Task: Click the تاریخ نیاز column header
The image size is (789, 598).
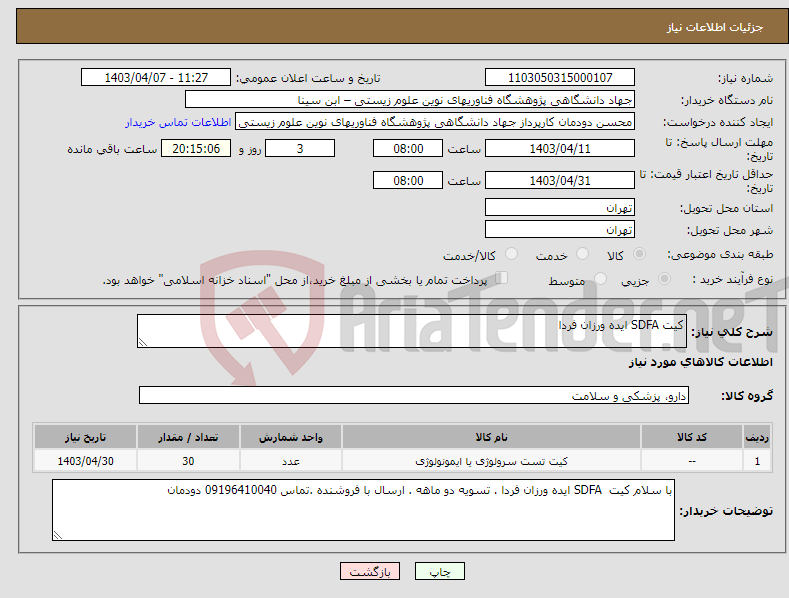Action: 86,437
